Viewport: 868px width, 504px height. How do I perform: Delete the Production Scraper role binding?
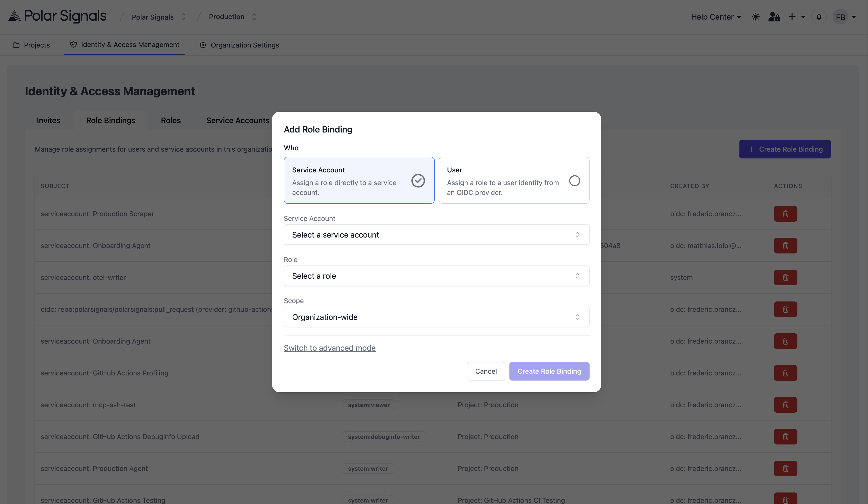tap(785, 214)
